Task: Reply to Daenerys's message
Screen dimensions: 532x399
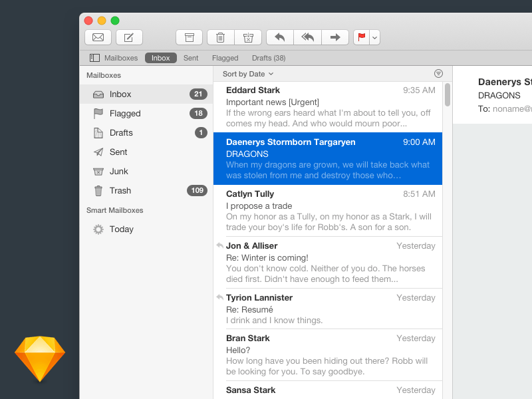Action: (x=279, y=37)
